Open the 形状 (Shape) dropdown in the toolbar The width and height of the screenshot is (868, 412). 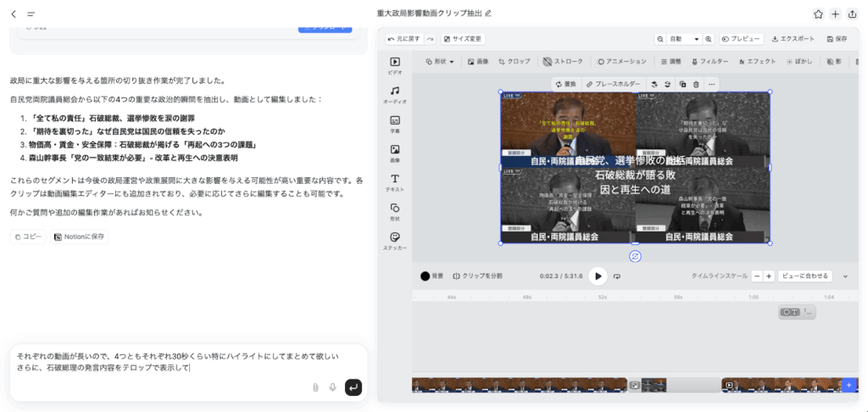click(x=439, y=62)
